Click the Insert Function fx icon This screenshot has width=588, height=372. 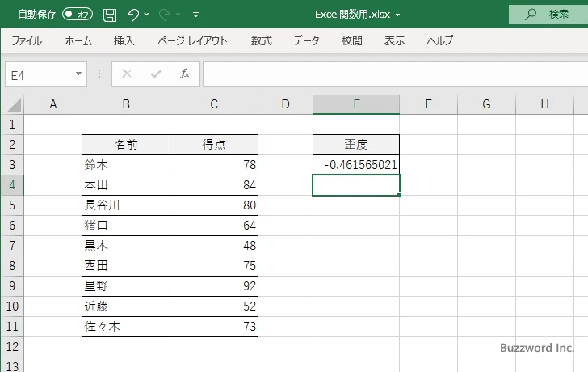[x=184, y=74]
